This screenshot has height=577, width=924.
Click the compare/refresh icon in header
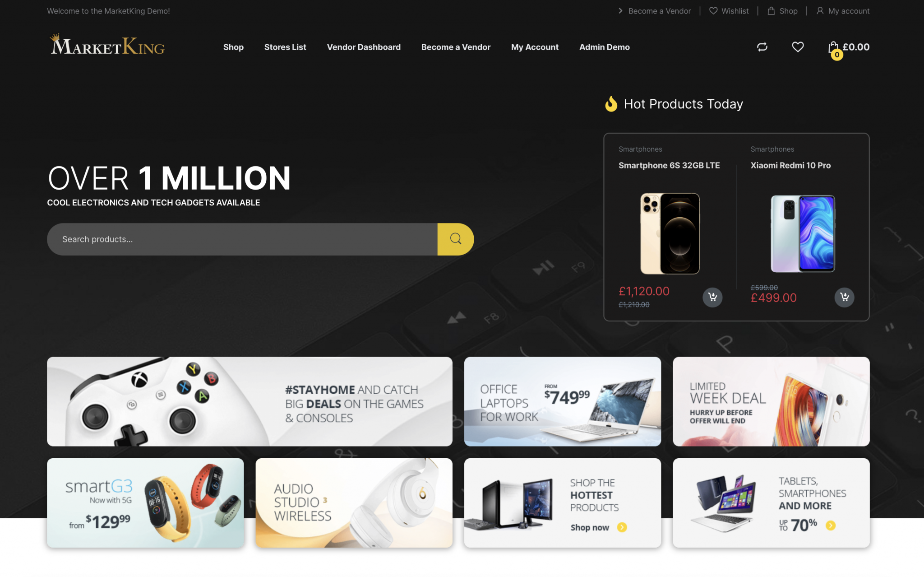(x=762, y=47)
